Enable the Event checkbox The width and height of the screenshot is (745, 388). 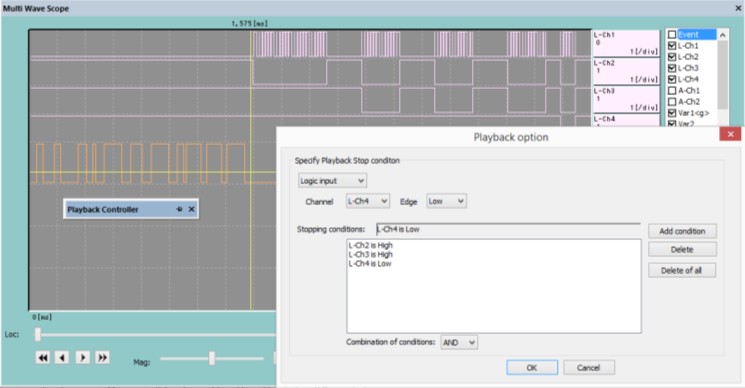[x=672, y=35]
